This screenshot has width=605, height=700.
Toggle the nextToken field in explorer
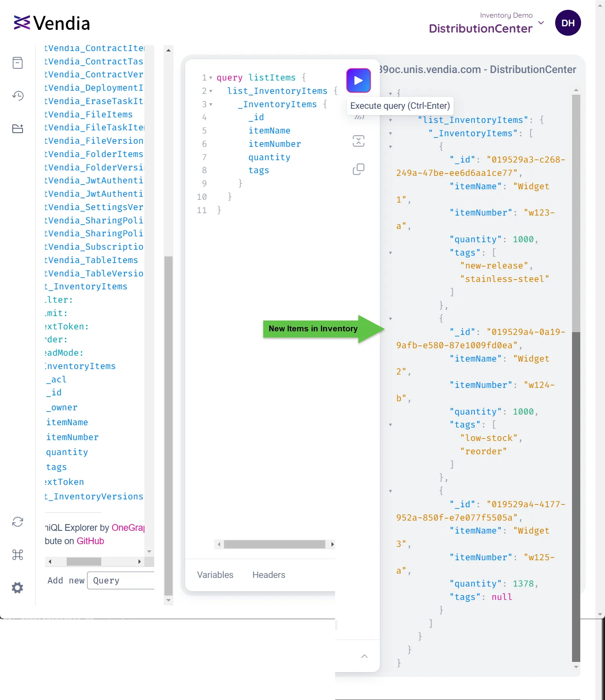(65, 482)
